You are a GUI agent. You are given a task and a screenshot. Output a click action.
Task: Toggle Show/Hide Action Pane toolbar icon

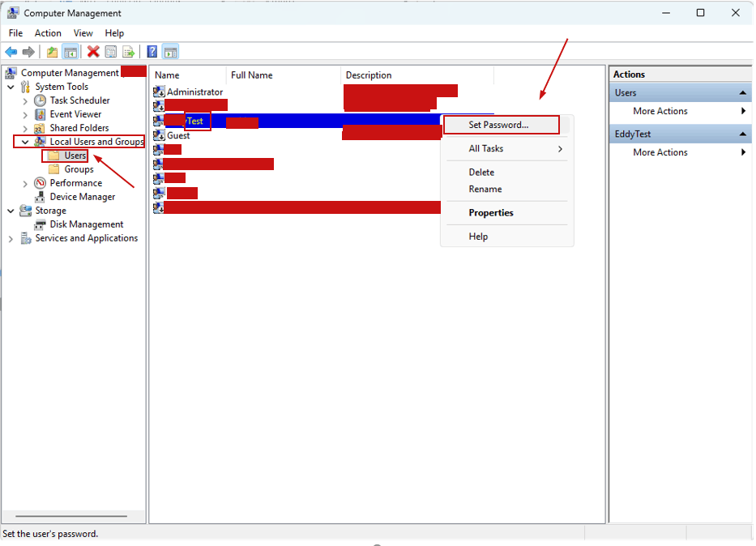[x=171, y=52]
